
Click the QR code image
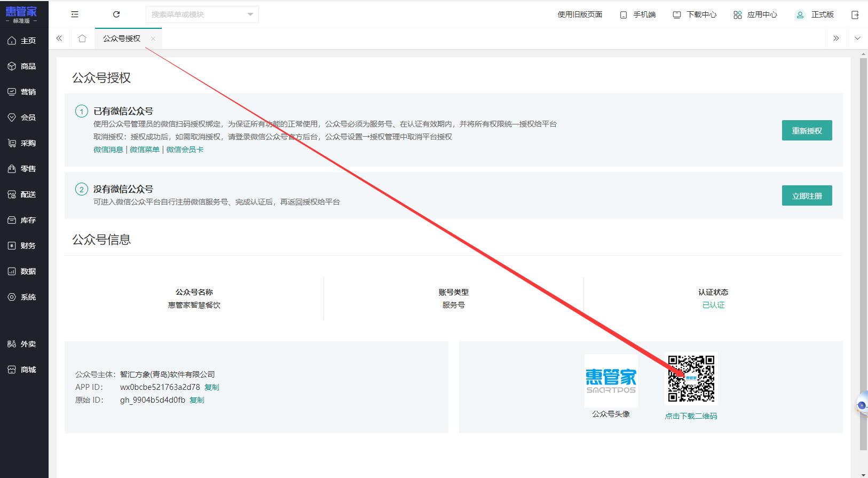(691, 379)
